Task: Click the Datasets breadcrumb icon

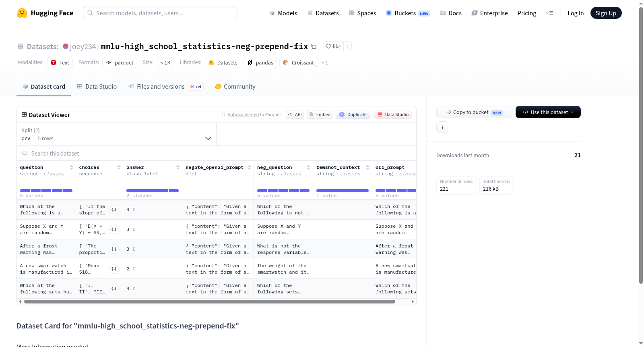Action: click(x=21, y=47)
